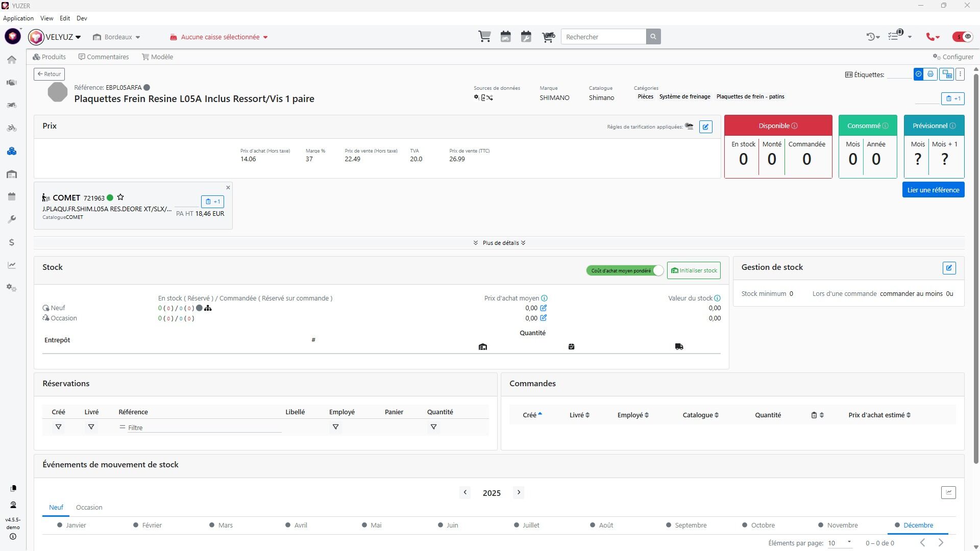Open the Bordeaux store dropdown
This screenshot has width=980, height=551.
pos(117,37)
